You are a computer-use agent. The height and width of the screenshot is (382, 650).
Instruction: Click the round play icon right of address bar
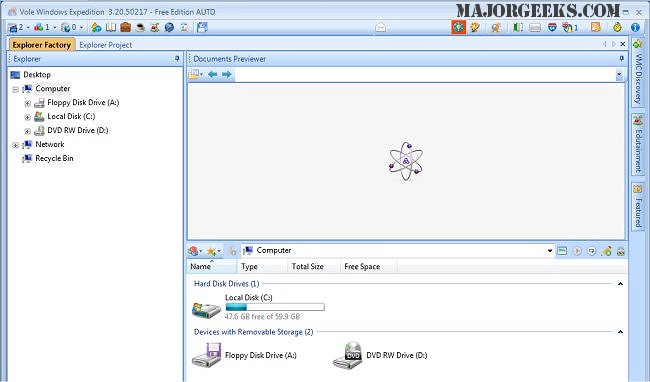point(577,251)
